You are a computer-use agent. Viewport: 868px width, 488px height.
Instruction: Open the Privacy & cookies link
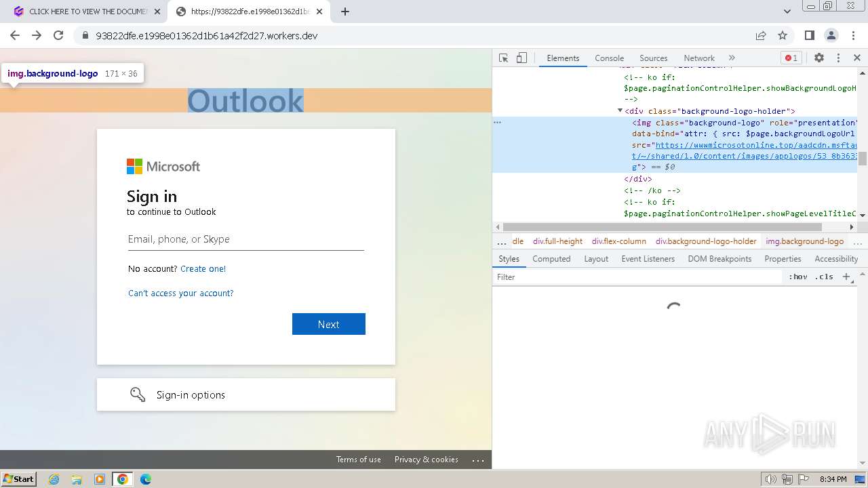(426, 460)
